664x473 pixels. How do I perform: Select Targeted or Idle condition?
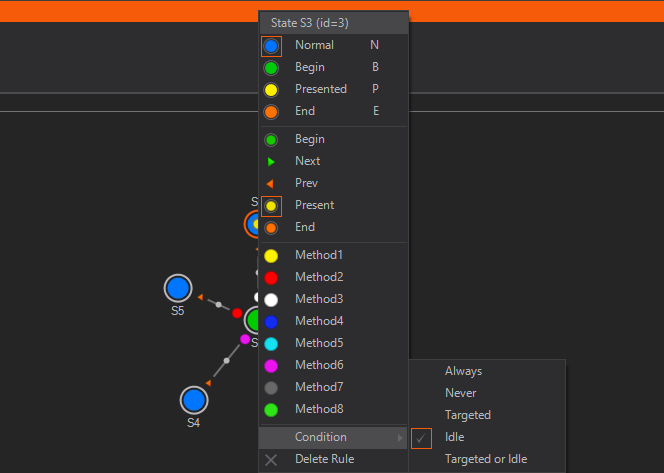pos(485,459)
